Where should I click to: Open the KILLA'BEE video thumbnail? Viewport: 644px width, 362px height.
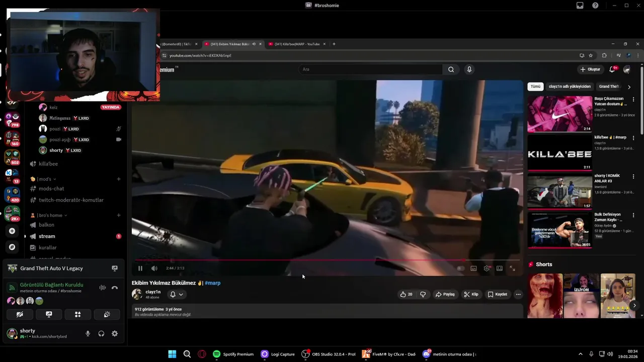[559, 152]
